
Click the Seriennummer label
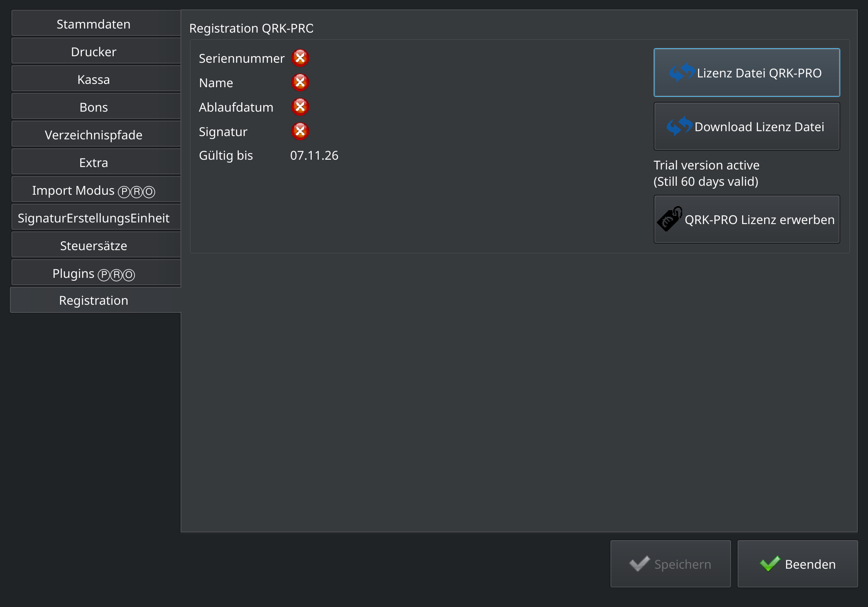tap(241, 58)
